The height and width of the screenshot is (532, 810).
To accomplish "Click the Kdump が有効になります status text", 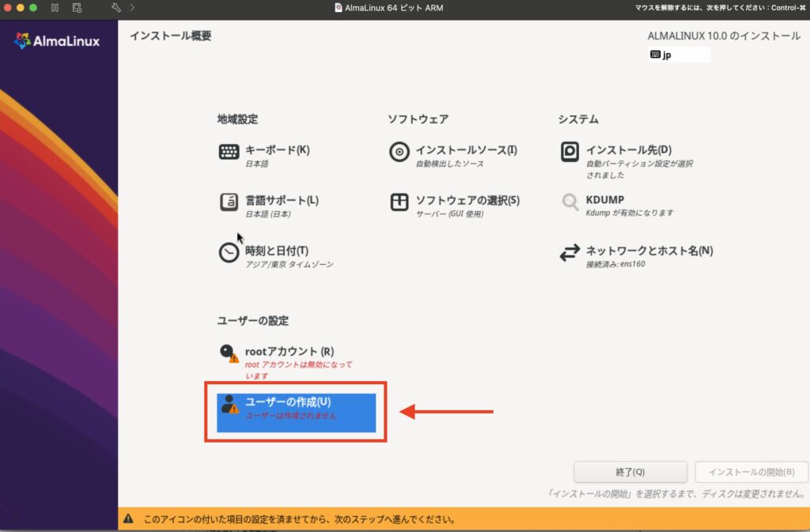I will pyautogui.click(x=629, y=213).
